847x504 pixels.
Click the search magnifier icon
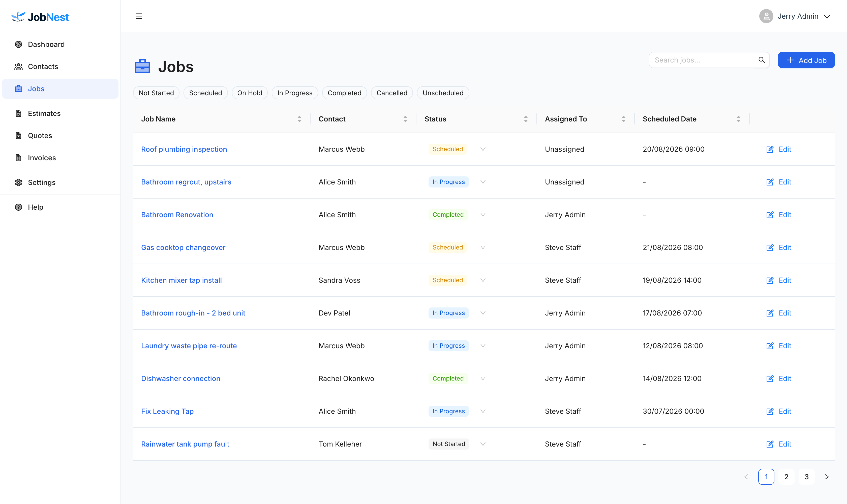click(x=761, y=60)
